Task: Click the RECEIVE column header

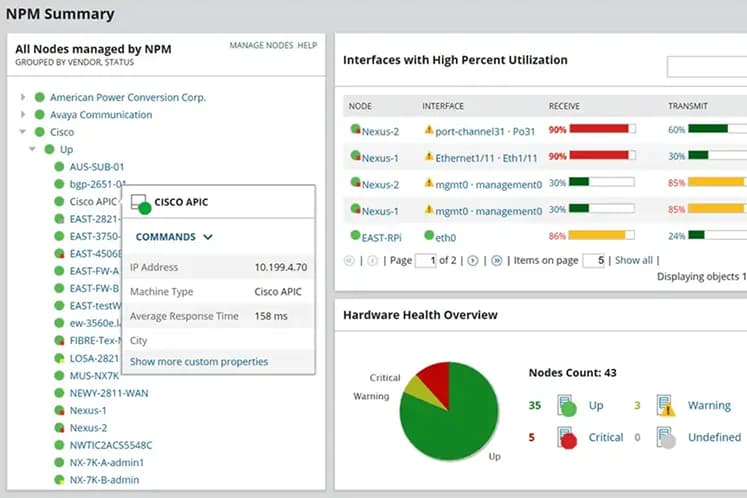Action: coord(564,106)
